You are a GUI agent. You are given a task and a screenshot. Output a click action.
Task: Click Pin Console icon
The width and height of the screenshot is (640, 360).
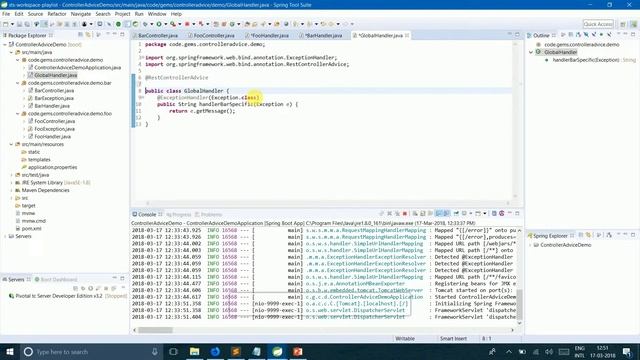456,213
